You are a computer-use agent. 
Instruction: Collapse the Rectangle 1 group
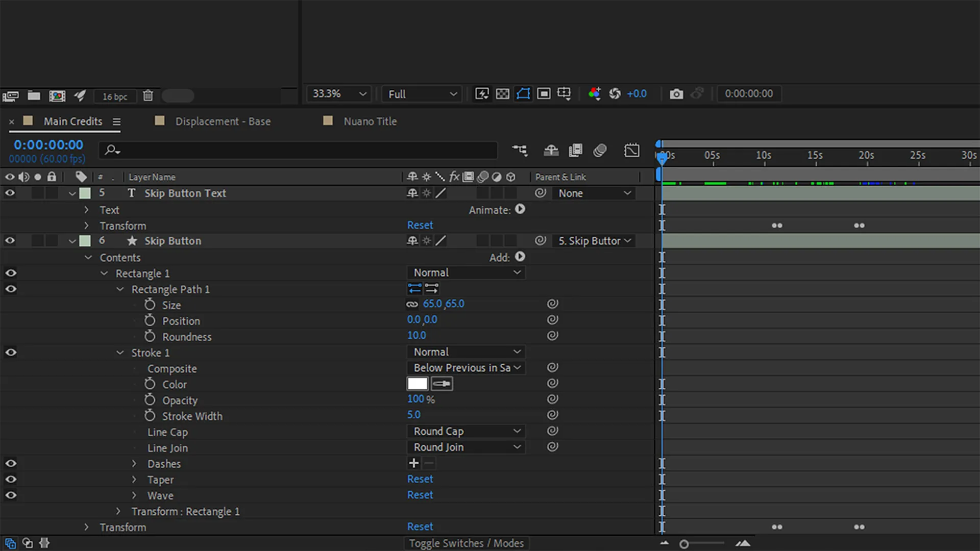click(x=104, y=273)
